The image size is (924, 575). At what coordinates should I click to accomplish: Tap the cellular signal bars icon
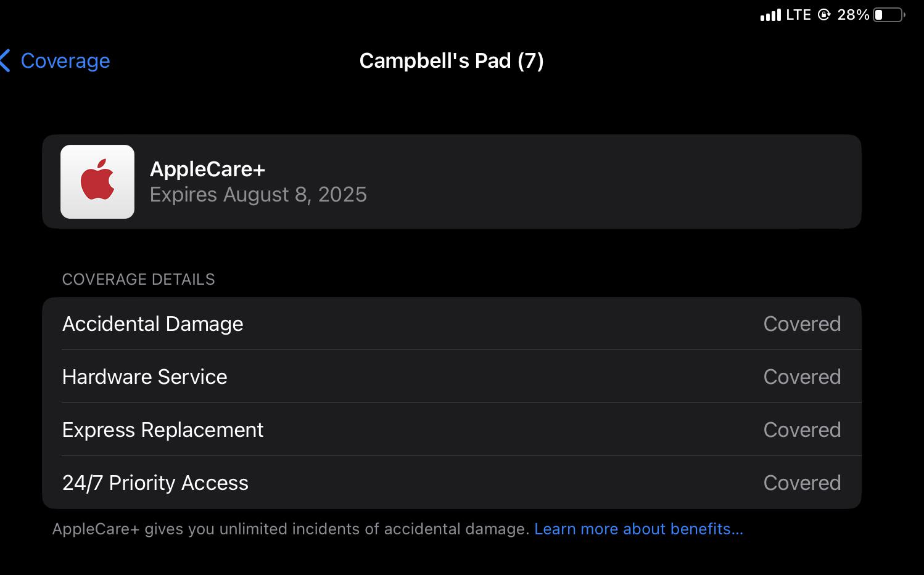(x=770, y=15)
